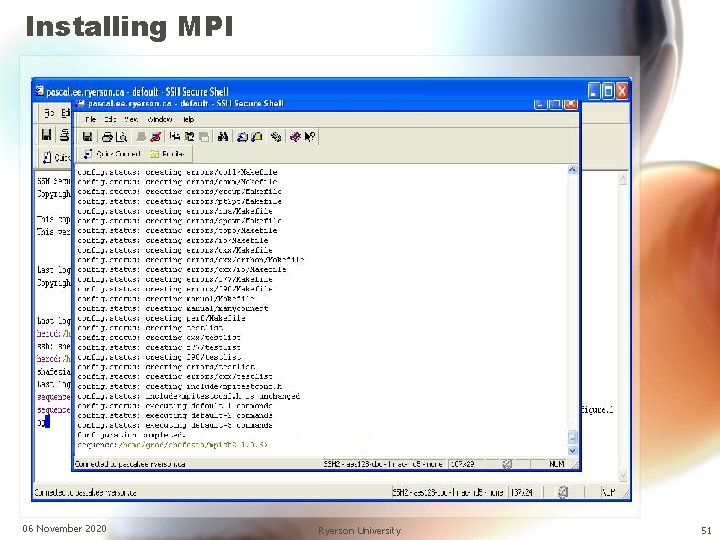Click the title bar app icon of the back window
Viewport: 720px width, 540px height.
click(x=39, y=91)
